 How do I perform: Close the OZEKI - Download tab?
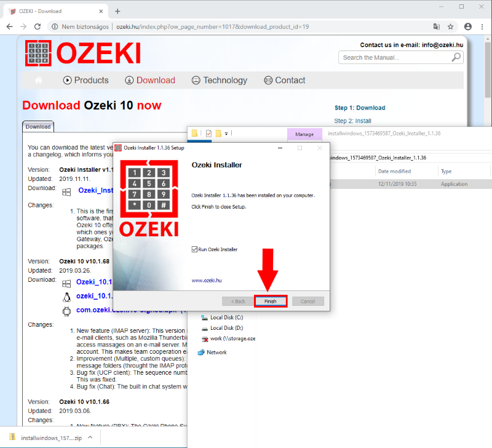coord(101,11)
